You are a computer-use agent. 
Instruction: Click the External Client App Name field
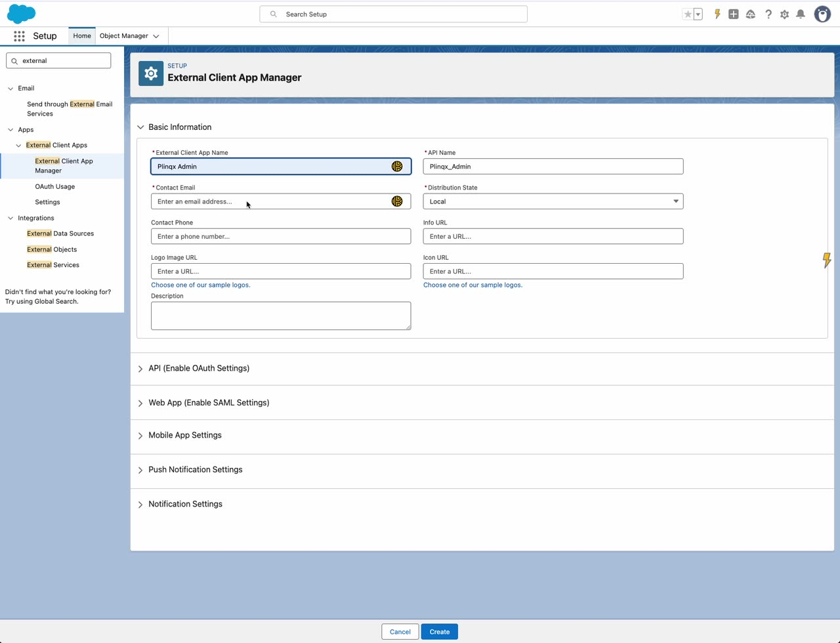(281, 167)
